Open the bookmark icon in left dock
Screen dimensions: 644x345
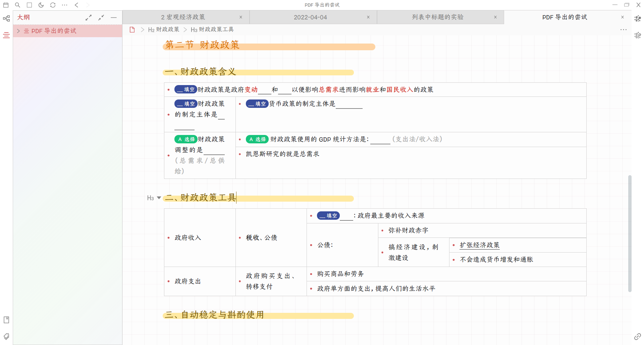(6, 320)
